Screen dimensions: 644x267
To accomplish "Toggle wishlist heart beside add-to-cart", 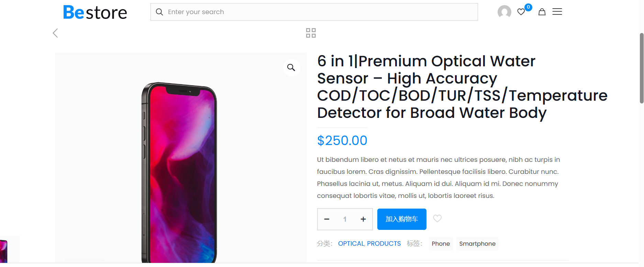I will (437, 219).
